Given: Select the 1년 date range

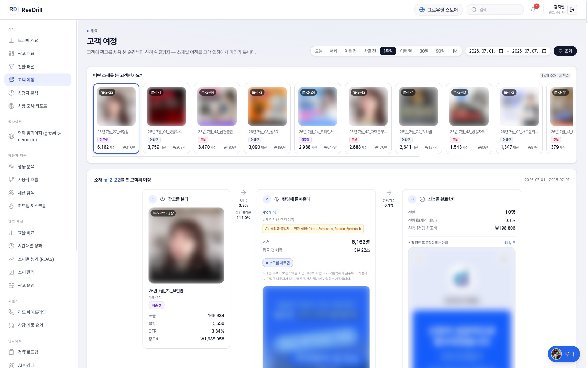Looking at the screenshot, I should pos(455,51).
